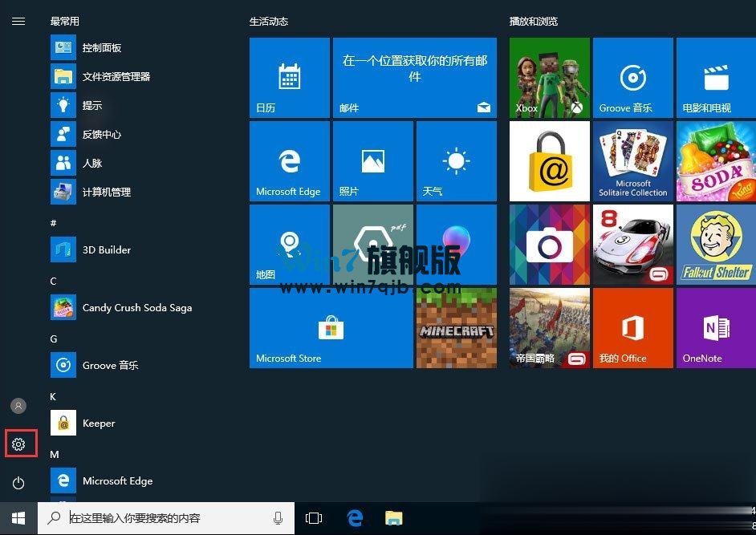Open the Microsoft Store tile
This screenshot has width=756, height=535.
click(x=331, y=328)
